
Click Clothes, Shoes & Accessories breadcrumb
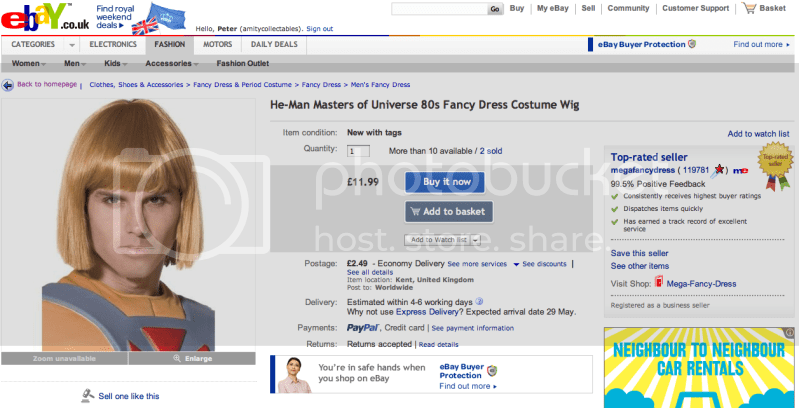tap(136, 85)
